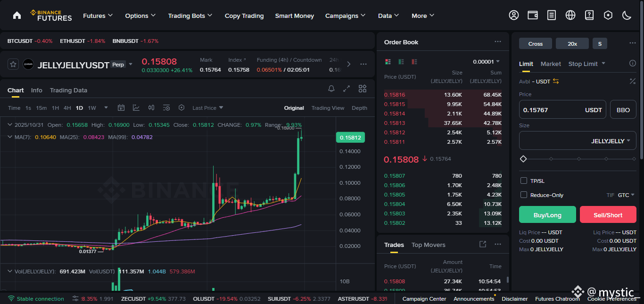Image resolution: width=644 pixels, height=304 pixels.
Task: Open the Trading Bots dropdown menu
Action: 190,16
